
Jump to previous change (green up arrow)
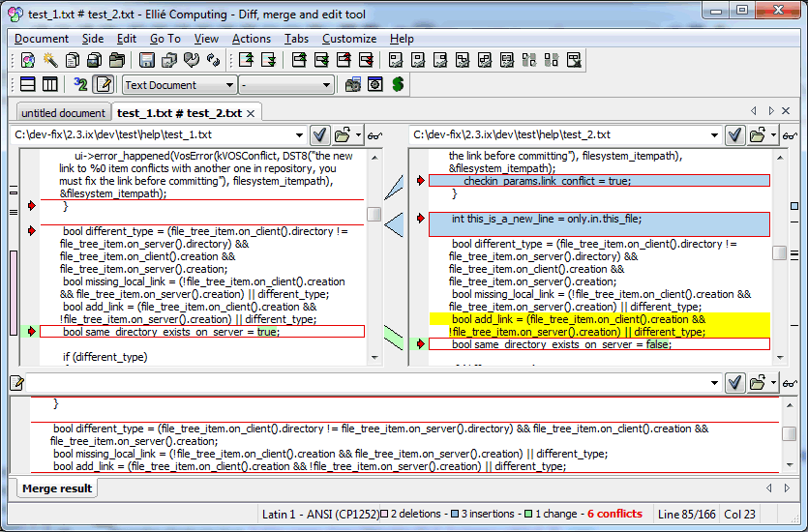[x=299, y=60]
